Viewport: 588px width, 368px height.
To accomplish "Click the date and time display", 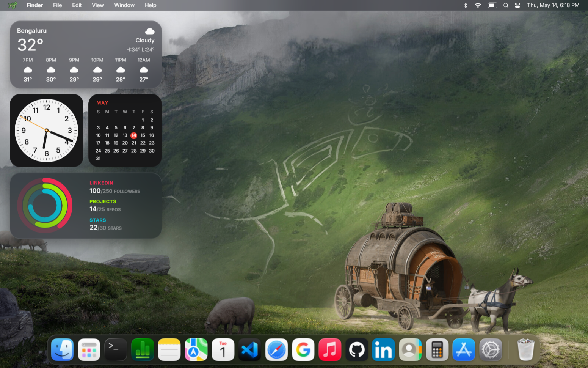I will (553, 5).
